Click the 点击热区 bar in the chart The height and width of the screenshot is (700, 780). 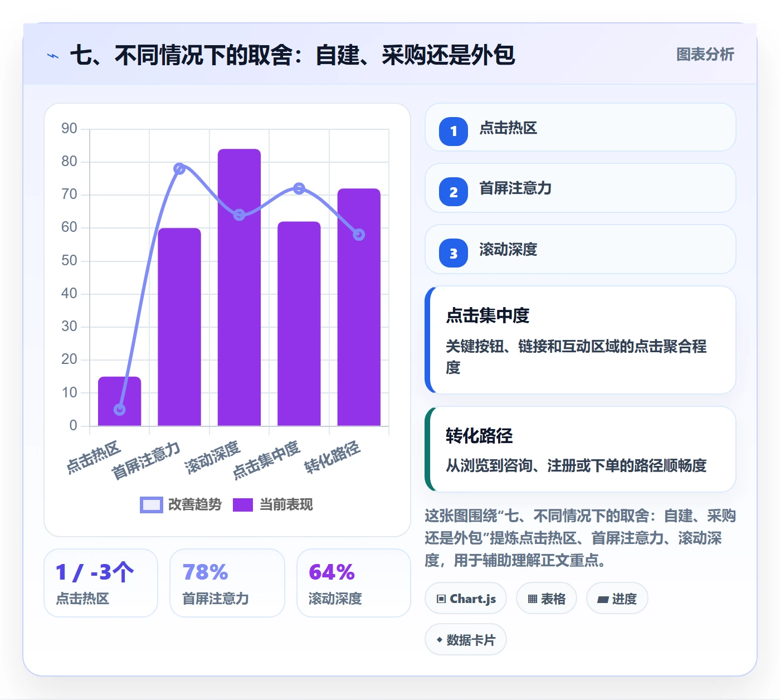(x=119, y=401)
